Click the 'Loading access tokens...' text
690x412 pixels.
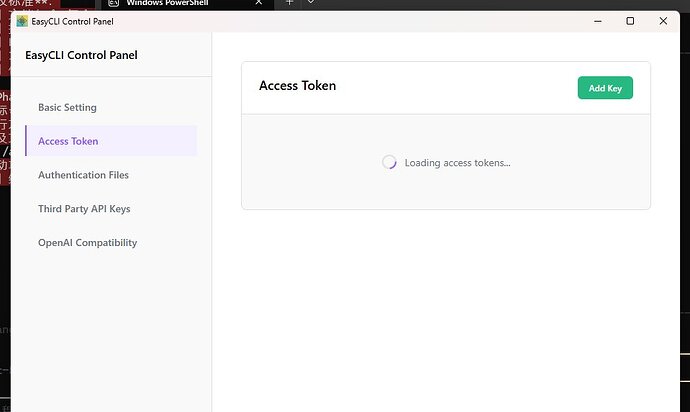coord(457,163)
